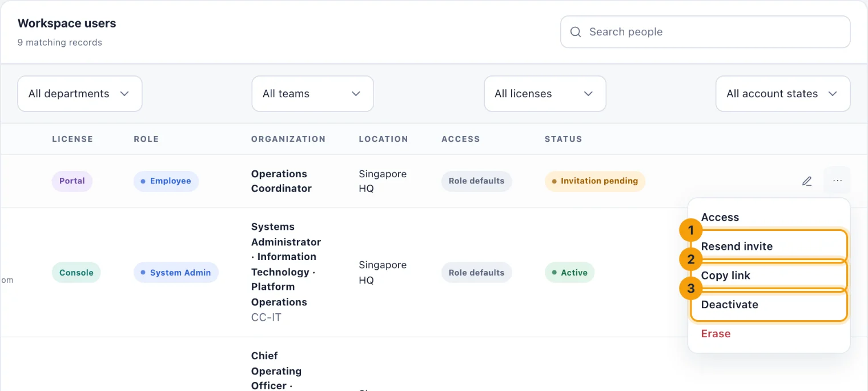Click the Workspace users heading
This screenshot has width=868, height=391.
click(67, 23)
